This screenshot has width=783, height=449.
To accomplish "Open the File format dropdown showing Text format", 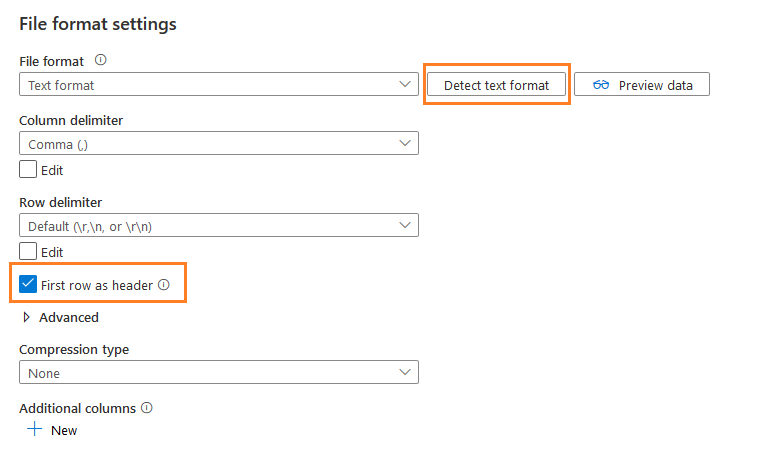I will point(218,85).
